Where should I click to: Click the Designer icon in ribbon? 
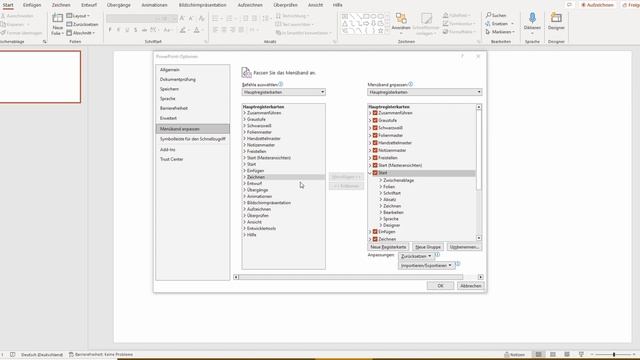pos(556,18)
